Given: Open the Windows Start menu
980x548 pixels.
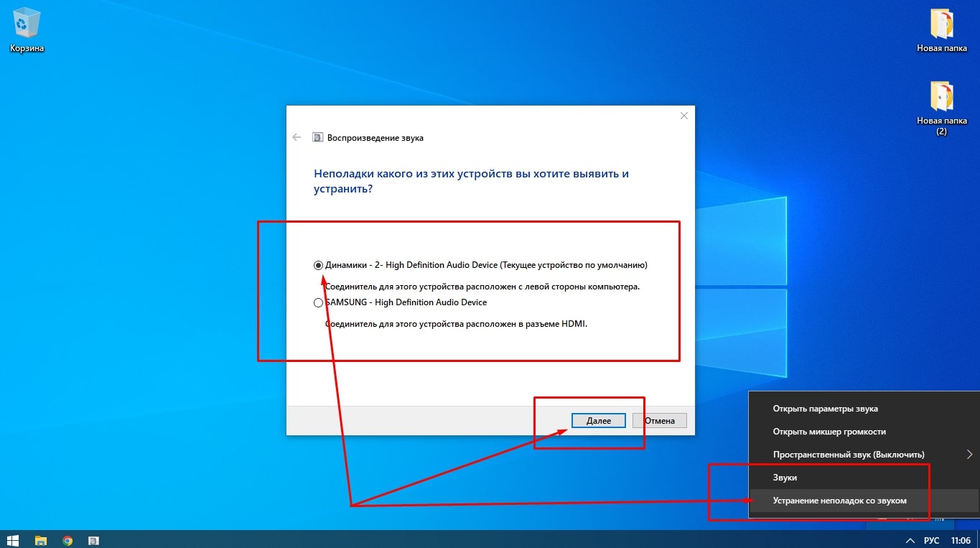Looking at the screenshot, I should point(13,540).
